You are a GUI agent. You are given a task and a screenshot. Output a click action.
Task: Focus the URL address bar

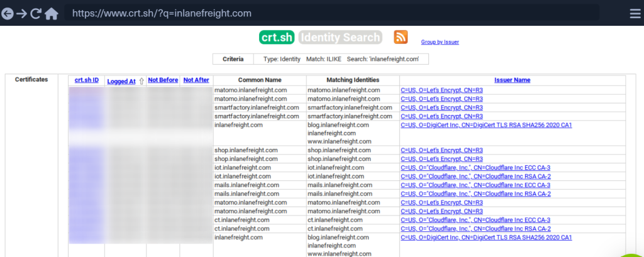[x=331, y=13]
